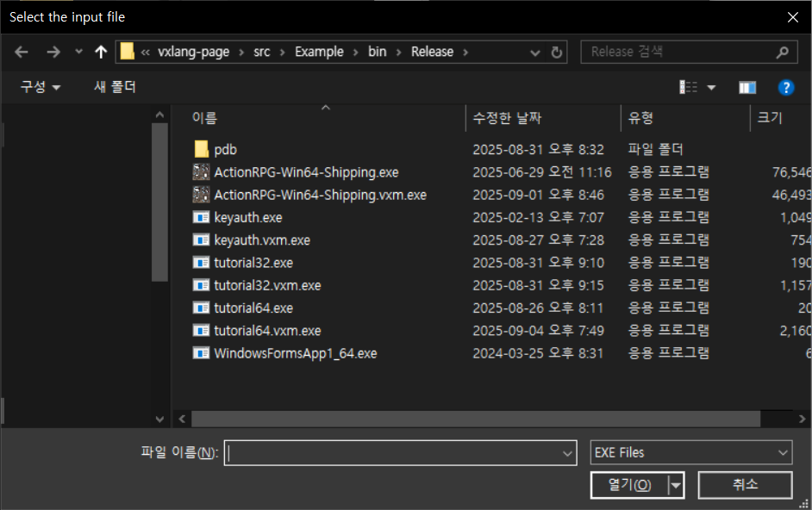Click date 2024-03-25 오후 8:31

(538, 353)
